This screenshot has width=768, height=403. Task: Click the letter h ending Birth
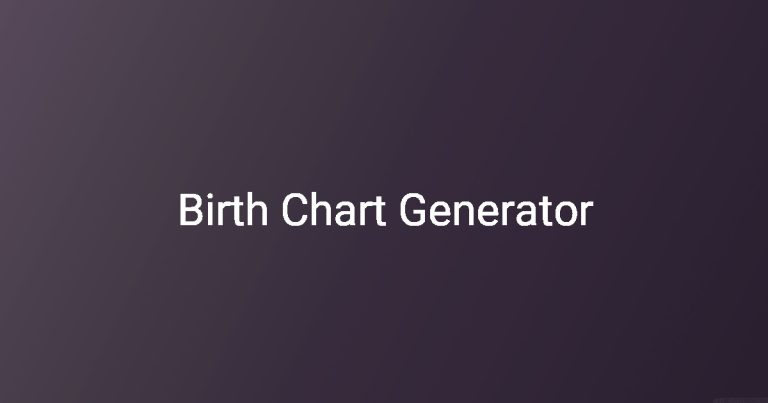[257, 209]
